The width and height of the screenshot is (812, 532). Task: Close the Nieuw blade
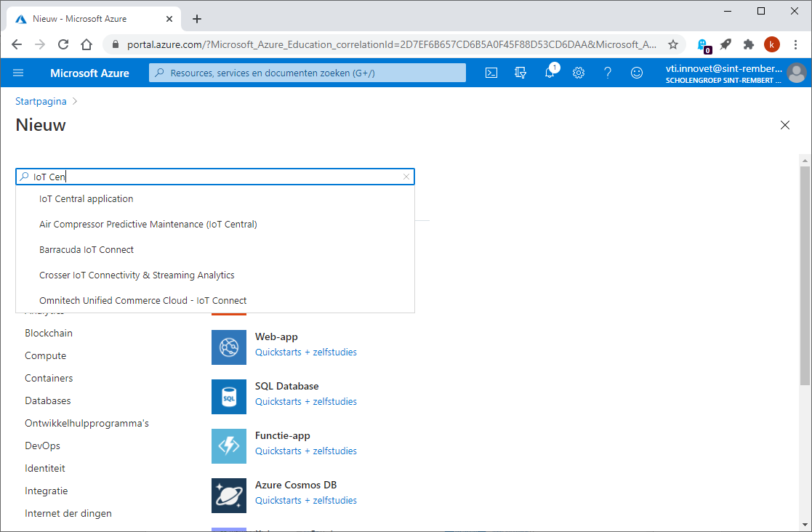pyautogui.click(x=785, y=125)
